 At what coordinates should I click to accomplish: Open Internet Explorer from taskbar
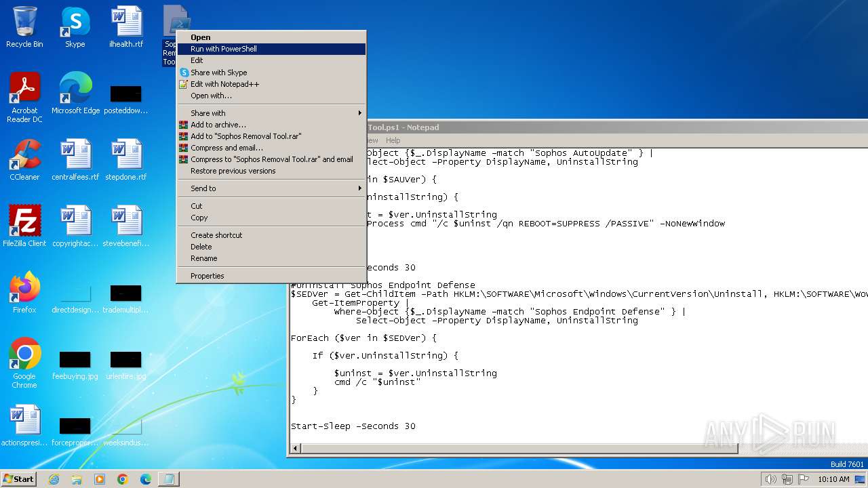coord(54,479)
